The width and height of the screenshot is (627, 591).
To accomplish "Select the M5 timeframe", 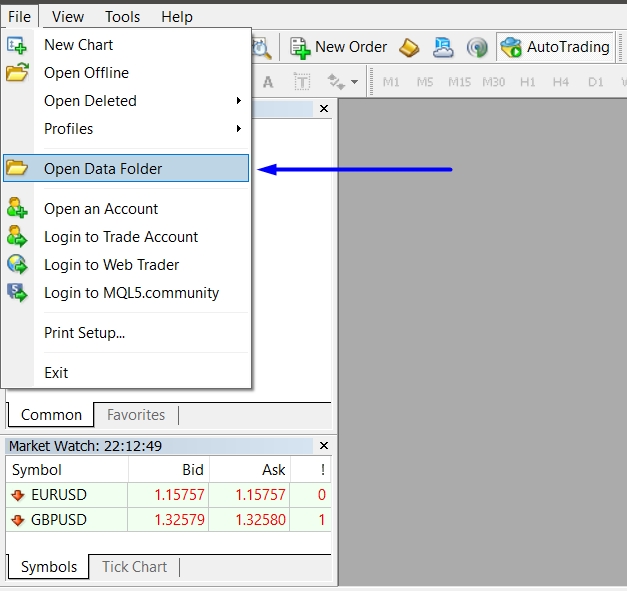I will point(425,82).
